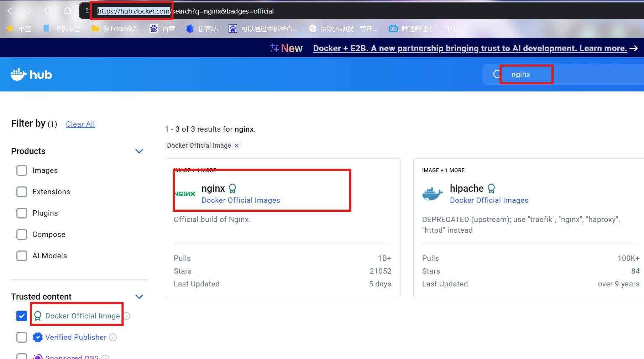
Task: Check the Verified Publisher checkbox
Action: click(x=22, y=337)
